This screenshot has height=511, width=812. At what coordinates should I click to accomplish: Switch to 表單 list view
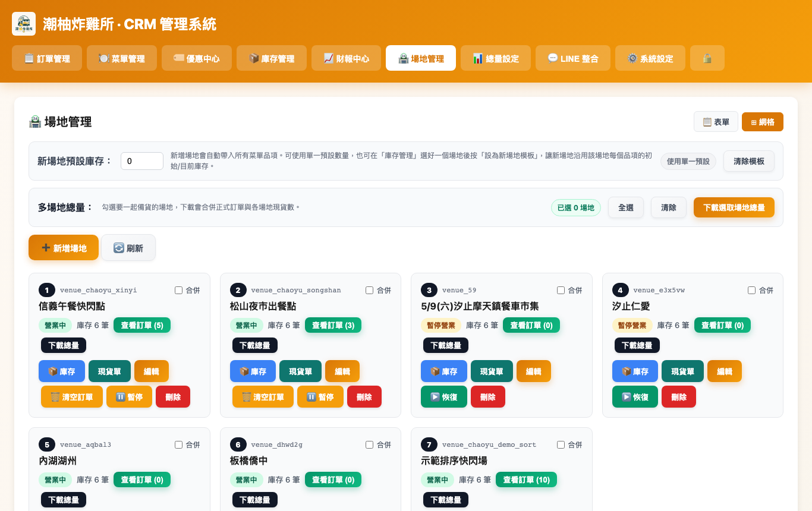716,122
